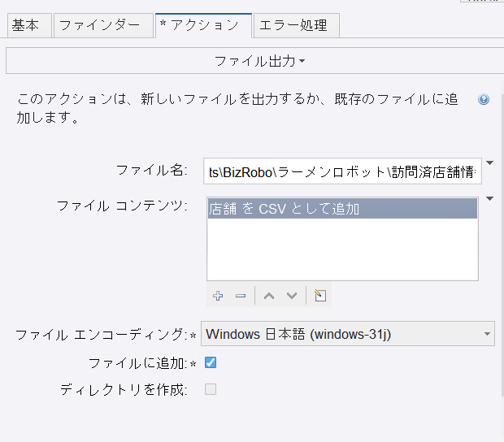Viewport: 504px width, 442px height.
Task: Switch to the ファインダー tab
Action: pyautogui.click(x=103, y=25)
